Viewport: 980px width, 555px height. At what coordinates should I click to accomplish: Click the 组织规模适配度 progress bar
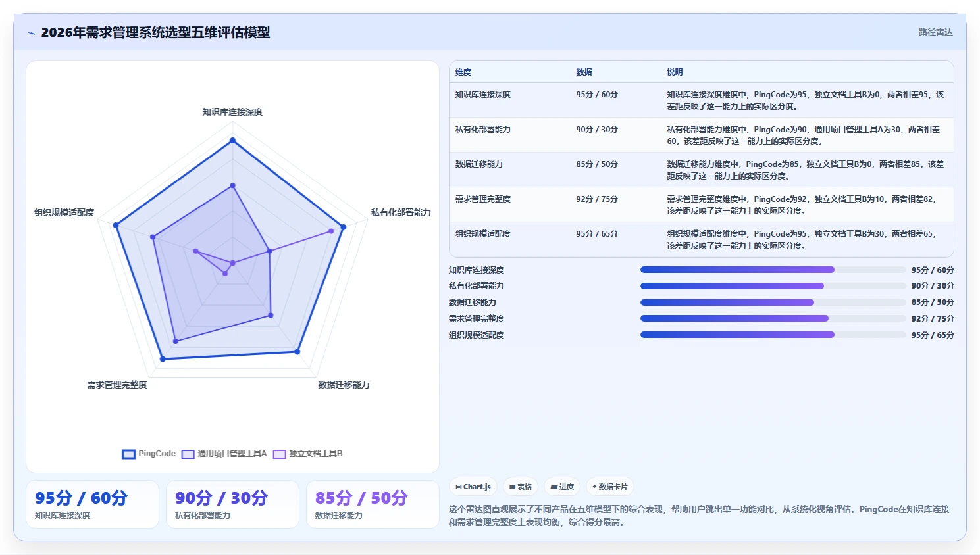773,335
